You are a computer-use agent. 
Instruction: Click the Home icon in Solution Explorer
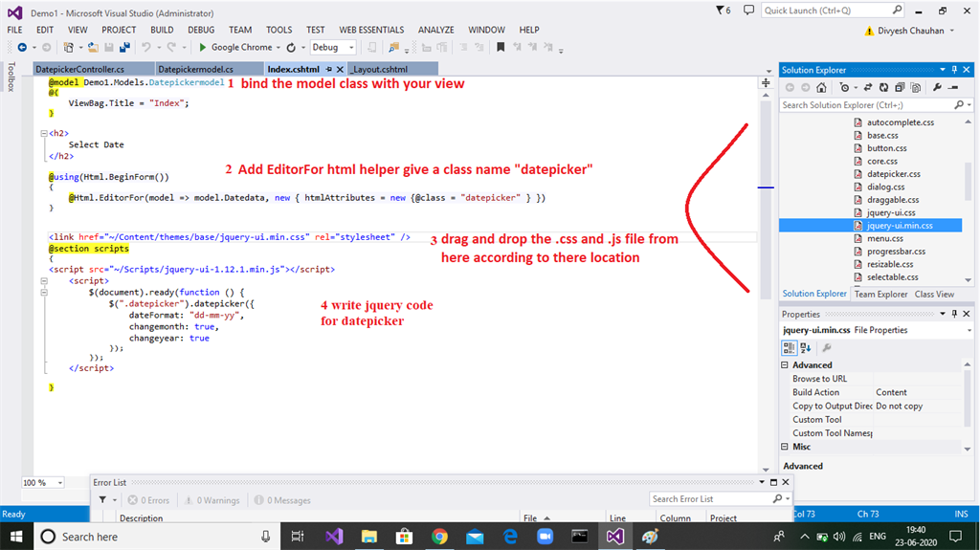click(821, 87)
